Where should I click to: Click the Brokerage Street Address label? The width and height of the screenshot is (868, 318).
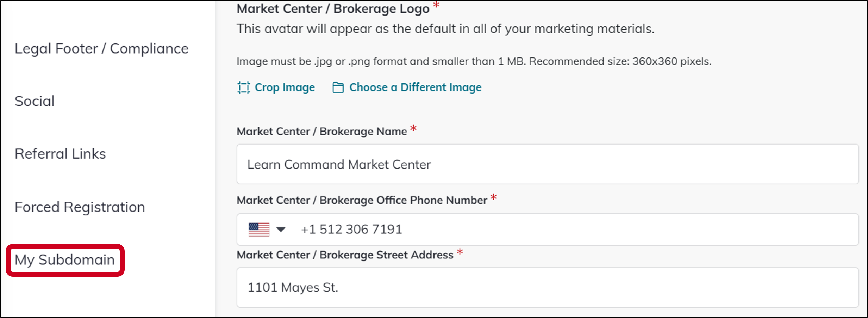(345, 255)
